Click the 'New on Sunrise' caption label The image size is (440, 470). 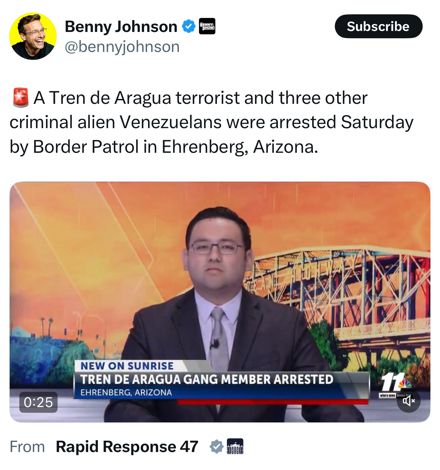127,366
